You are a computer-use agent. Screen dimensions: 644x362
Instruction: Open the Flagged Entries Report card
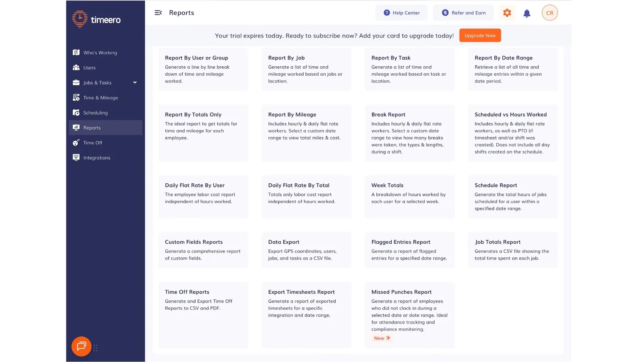tap(410, 250)
